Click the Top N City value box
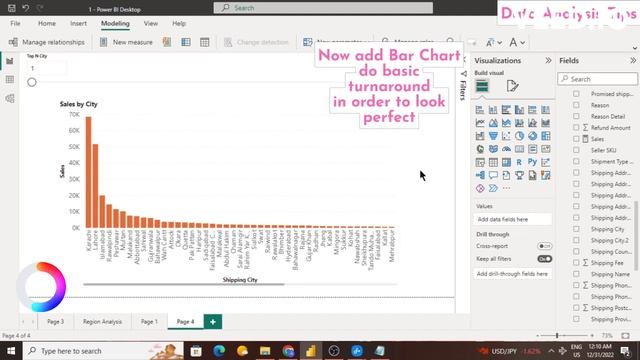640x360 pixels. (x=47, y=68)
